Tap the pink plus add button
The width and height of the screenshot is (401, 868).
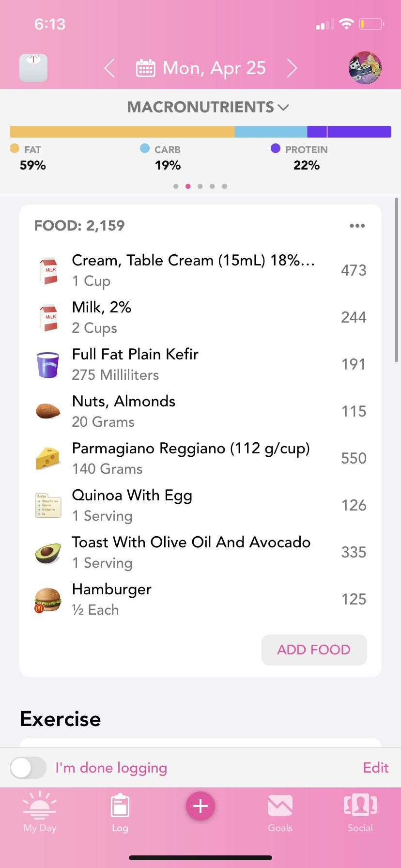[x=200, y=806]
